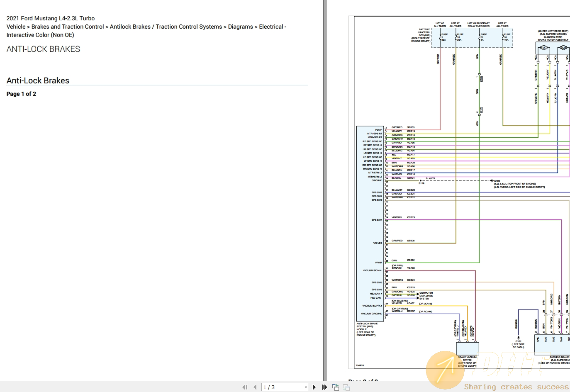Screen dimensions: 570x392
Task: Click the 'PUMP' pin label
Action: pos(379,130)
